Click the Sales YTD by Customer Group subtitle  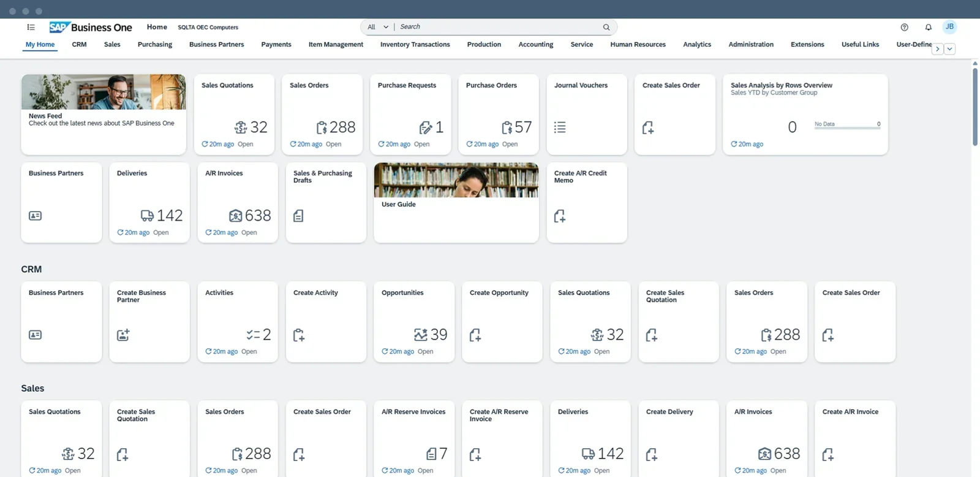(x=774, y=93)
